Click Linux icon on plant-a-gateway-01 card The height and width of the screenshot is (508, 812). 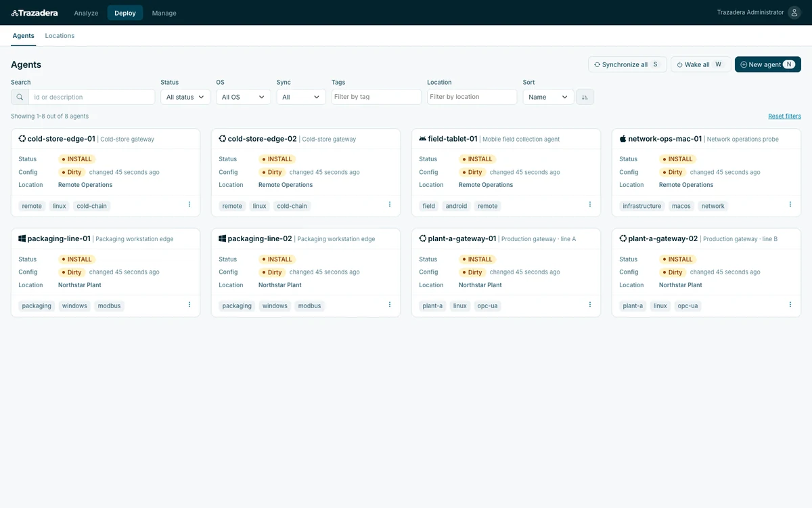tap(423, 238)
